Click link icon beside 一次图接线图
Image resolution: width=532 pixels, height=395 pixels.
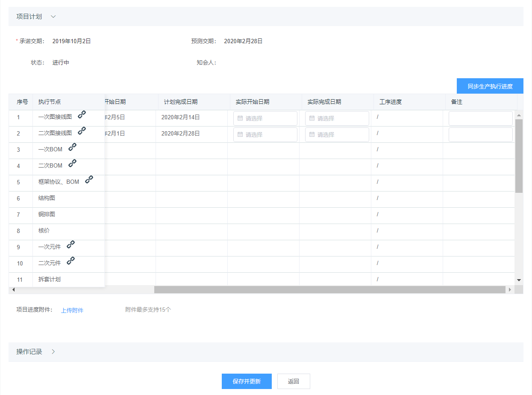(x=82, y=115)
